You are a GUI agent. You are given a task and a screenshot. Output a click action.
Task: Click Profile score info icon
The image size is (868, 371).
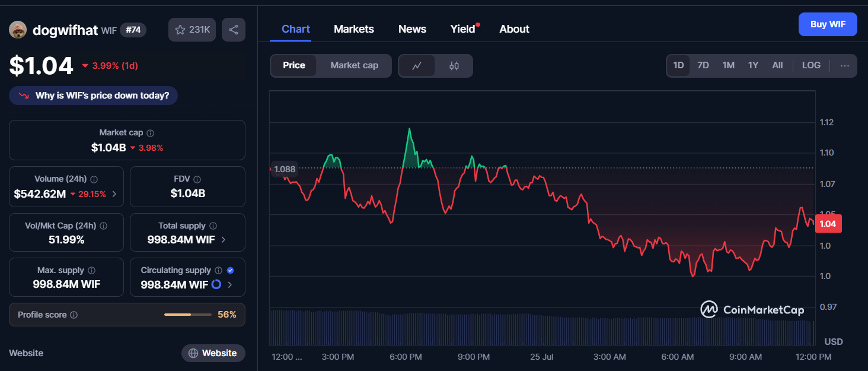tap(74, 315)
